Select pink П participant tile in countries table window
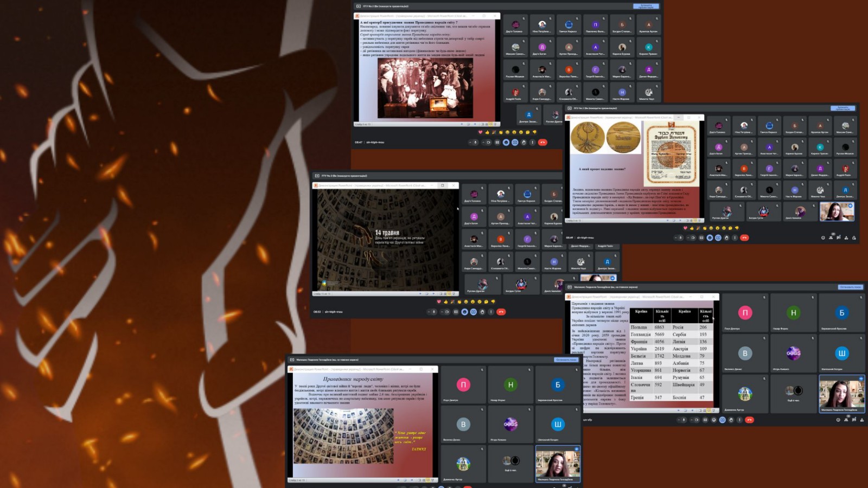Image resolution: width=868 pixels, height=488 pixels. tap(745, 313)
